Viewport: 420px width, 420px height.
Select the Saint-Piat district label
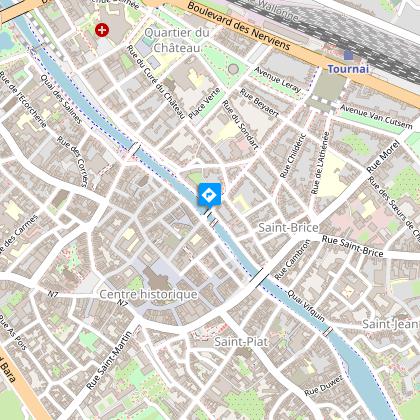point(241,342)
